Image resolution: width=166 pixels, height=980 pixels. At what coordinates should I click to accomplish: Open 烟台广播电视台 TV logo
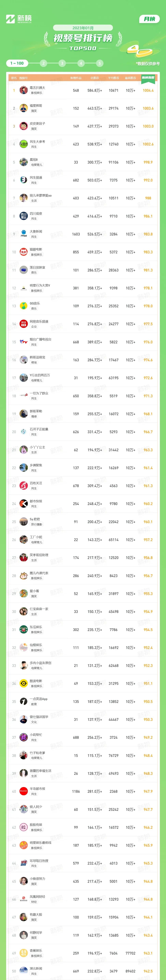click(x=24, y=342)
